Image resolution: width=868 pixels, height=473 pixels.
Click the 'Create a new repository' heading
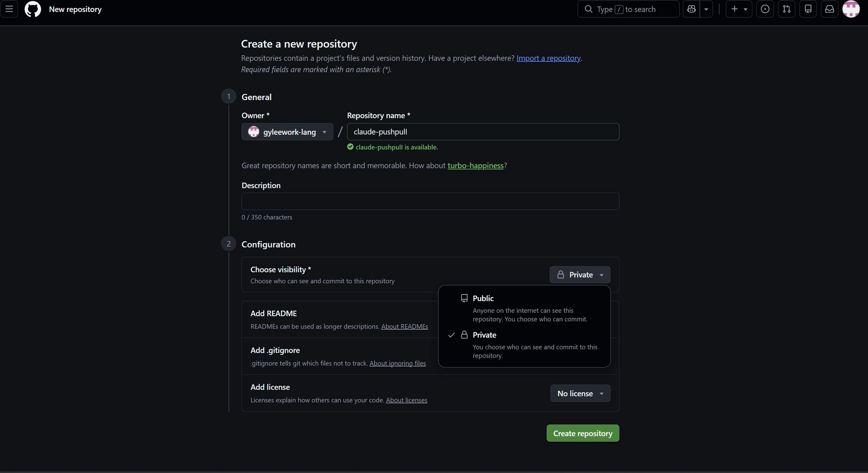click(x=299, y=44)
